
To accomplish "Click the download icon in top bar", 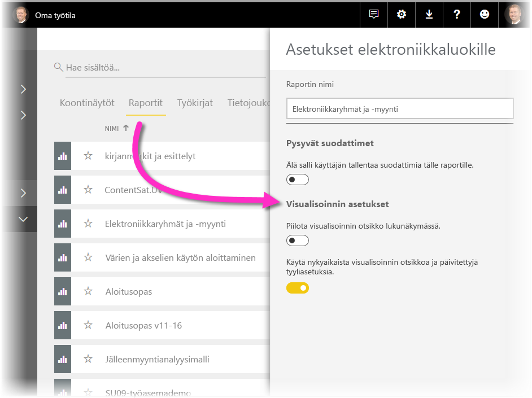I will tap(429, 15).
